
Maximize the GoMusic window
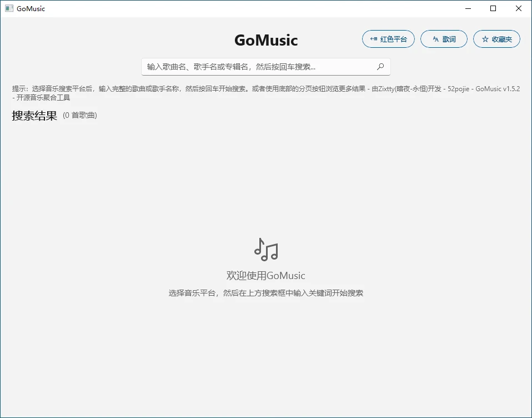(493, 8)
